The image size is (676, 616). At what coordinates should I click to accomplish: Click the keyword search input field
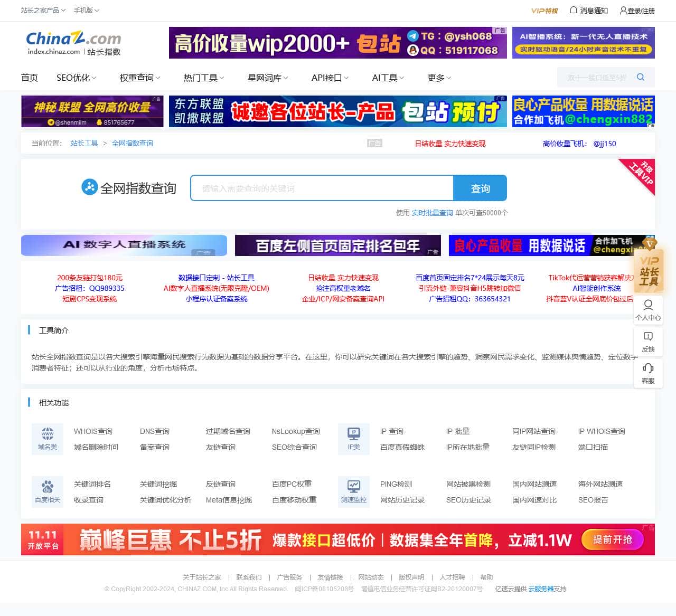pyautogui.click(x=322, y=188)
